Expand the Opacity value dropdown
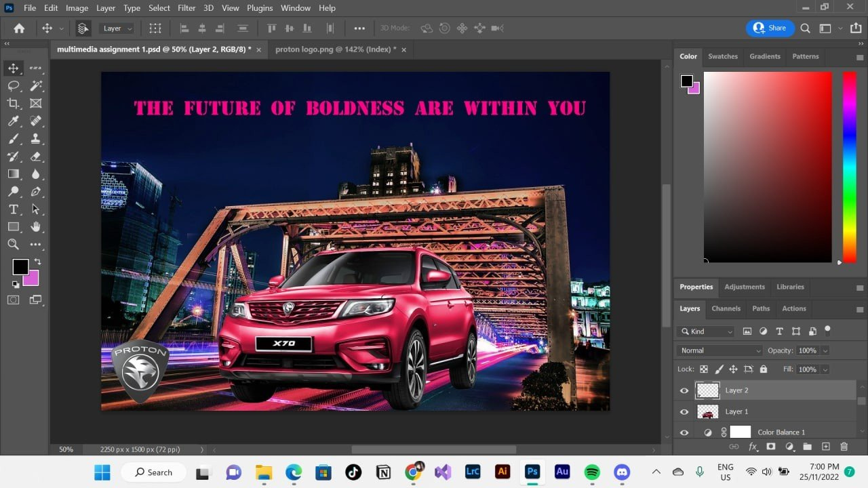The width and height of the screenshot is (868, 488). point(825,350)
